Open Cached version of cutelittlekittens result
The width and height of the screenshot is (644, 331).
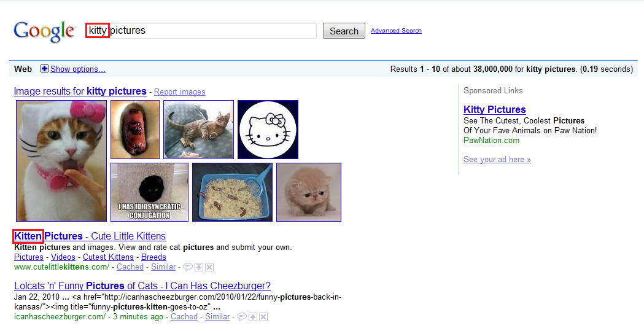pos(130,267)
